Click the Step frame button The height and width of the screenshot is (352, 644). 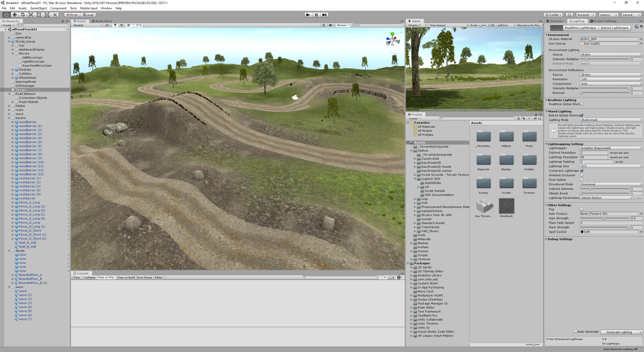(x=324, y=15)
